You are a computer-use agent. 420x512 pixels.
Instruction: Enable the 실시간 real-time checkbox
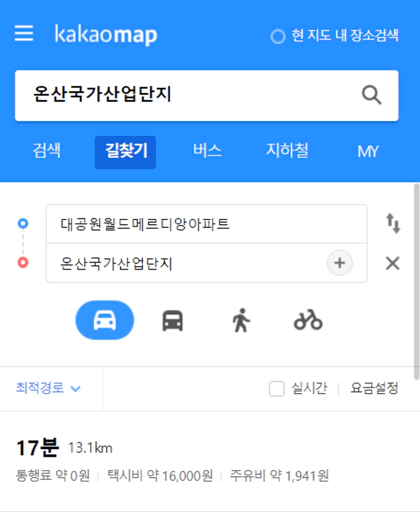click(277, 389)
